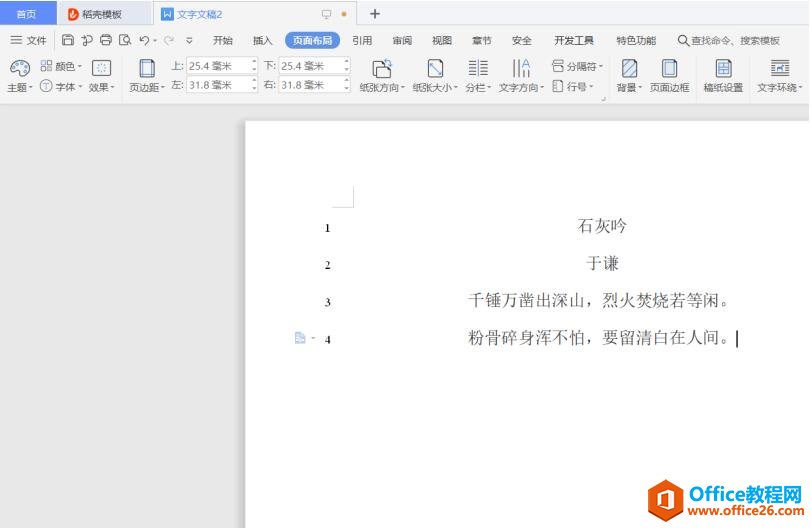Screen dimensions: 811x528
Task: Step the 上 top margin spinner
Action: tap(254, 66)
